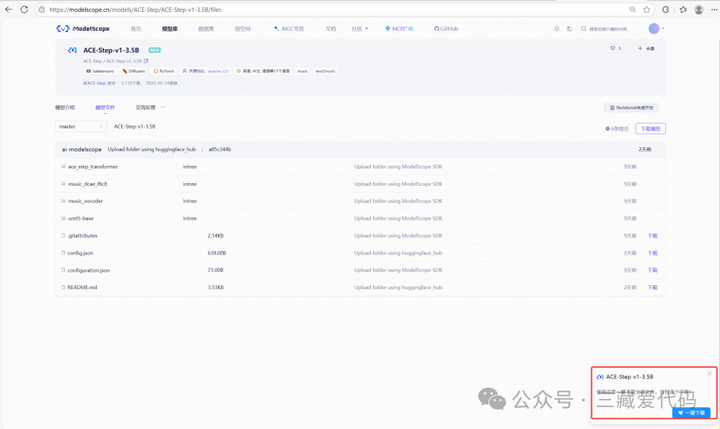The image size is (720, 429).
Task: Bookmark the page with star icon
Action: point(647,9)
